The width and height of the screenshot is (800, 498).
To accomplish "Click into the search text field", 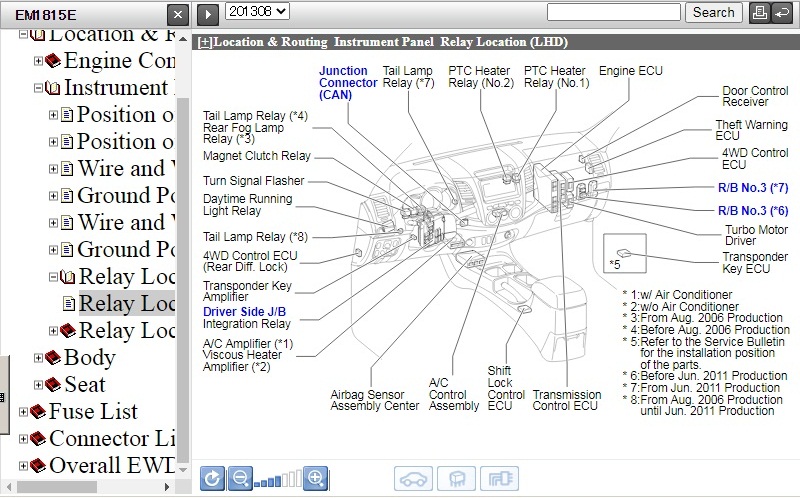I will tap(614, 13).
